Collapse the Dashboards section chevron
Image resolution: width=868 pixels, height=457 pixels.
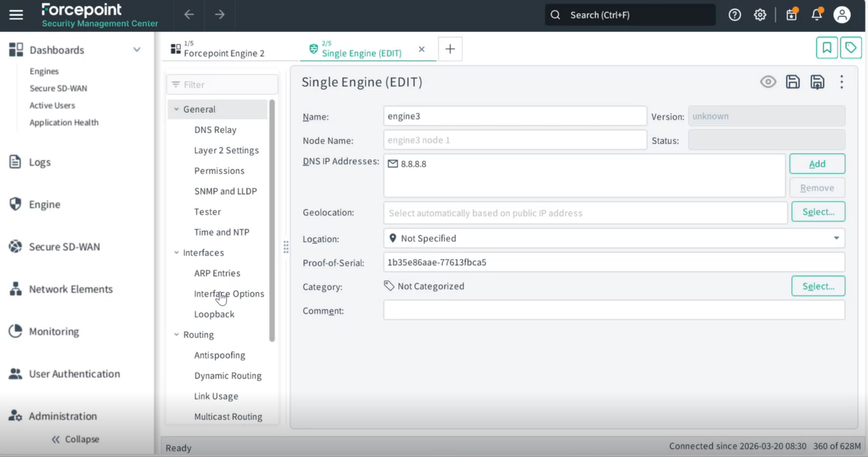click(137, 50)
